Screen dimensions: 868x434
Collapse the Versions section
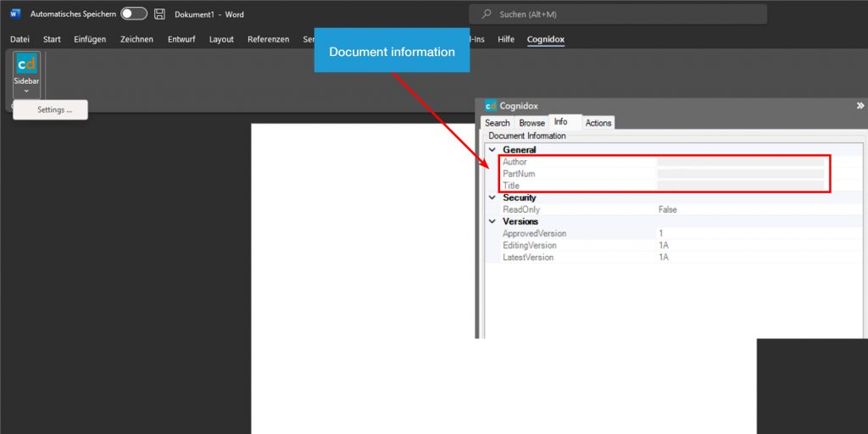491,221
